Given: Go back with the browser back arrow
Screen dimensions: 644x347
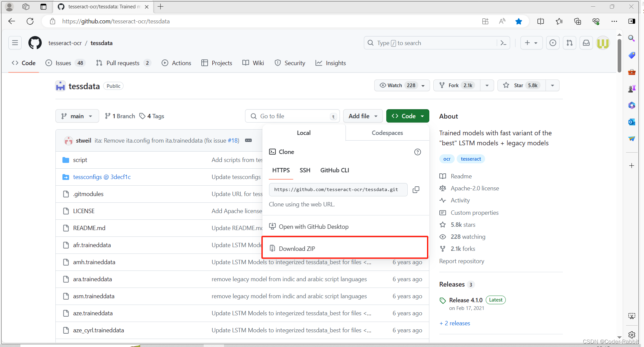Looking at the screenshot, I should point(12,21).
